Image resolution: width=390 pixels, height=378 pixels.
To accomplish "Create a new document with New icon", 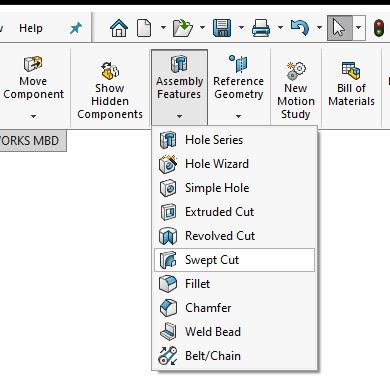I will click(144, 28).
